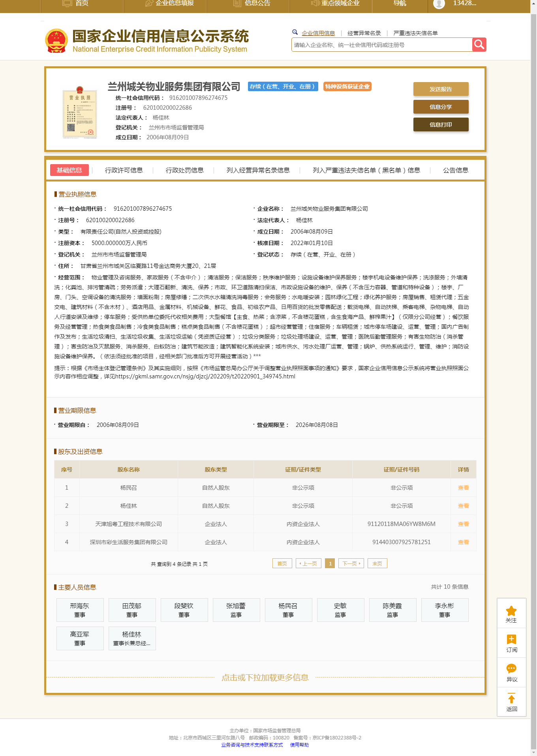
Task: Click the red search magnifier button
Action: tap(479, 45)
